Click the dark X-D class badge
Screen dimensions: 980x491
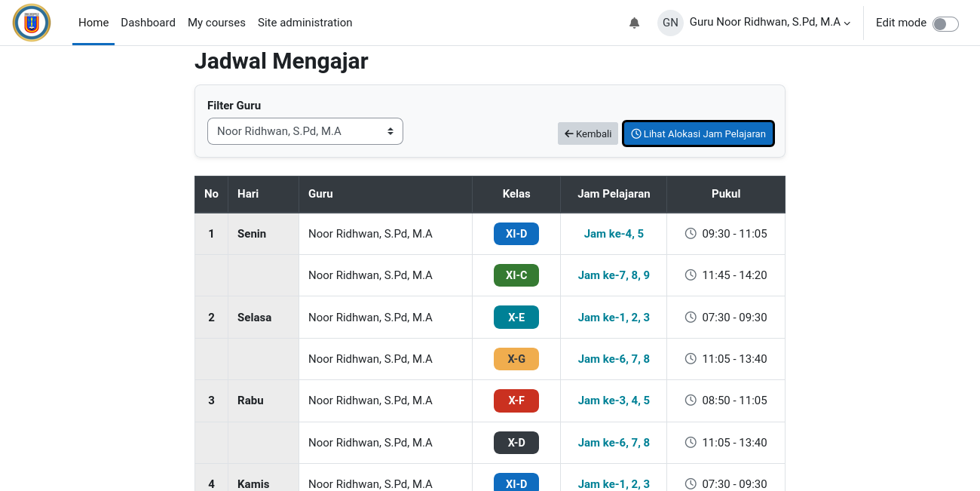click(x=516, y=443)
